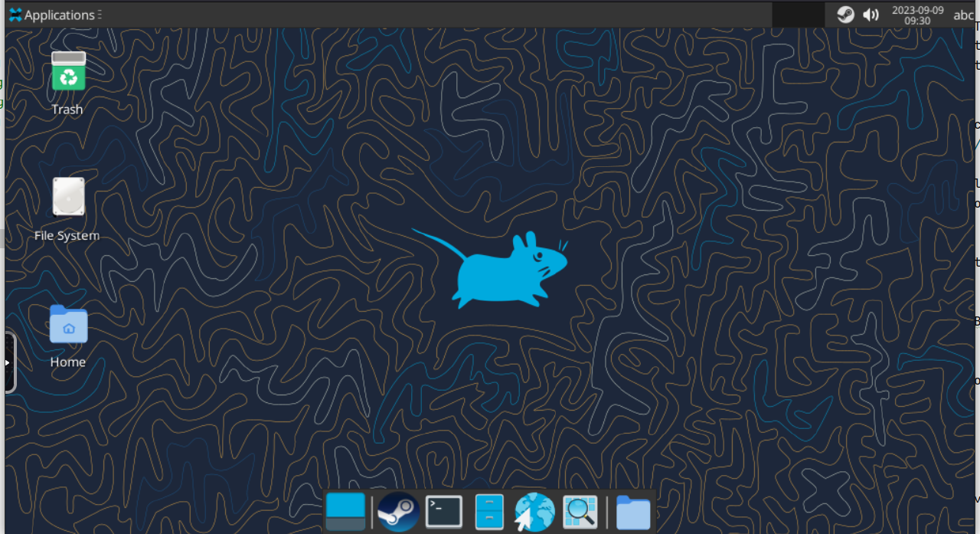Click Show Desktop in the dock
Image resolution: width=980 pixels, height=534 pixels.
(x=345, y=511)
